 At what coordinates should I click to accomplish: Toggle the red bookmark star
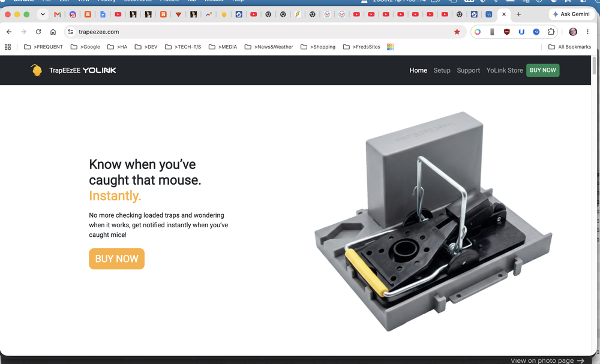tap(457, 32)
